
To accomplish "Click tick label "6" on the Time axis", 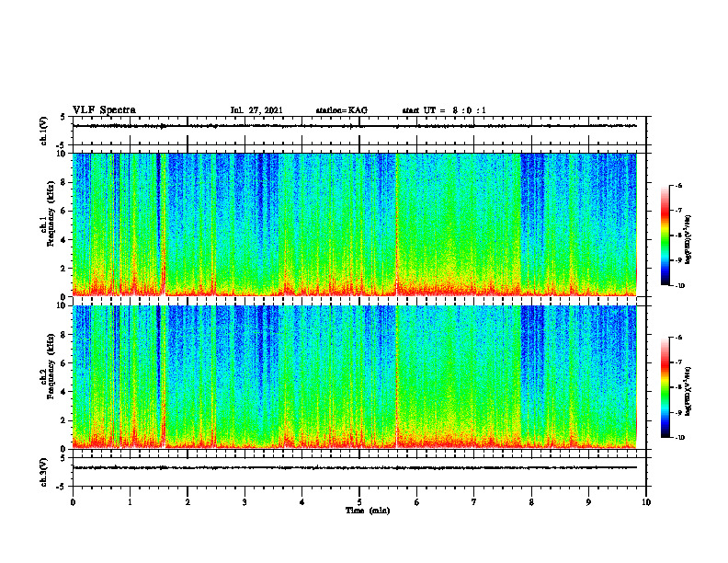I will (417, 502).
